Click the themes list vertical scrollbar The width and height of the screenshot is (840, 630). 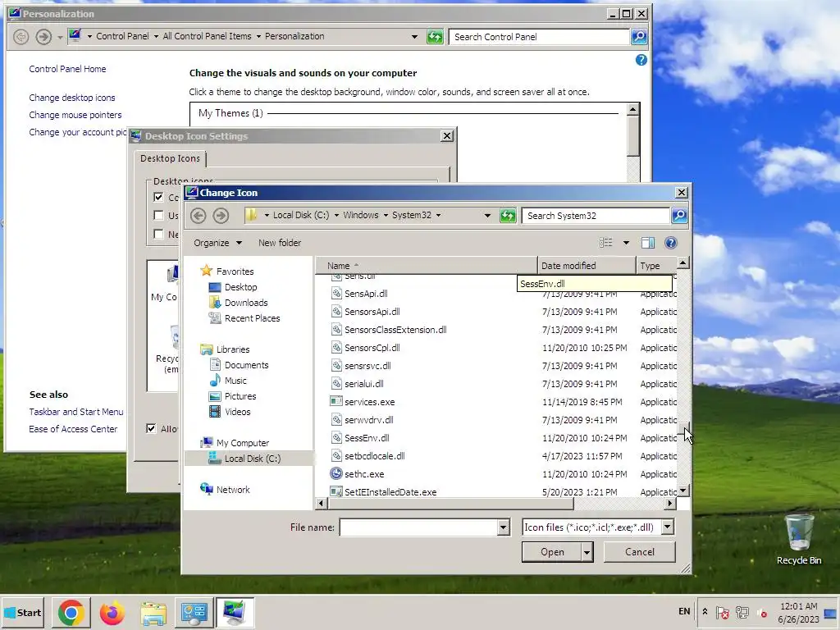pyautogui.click(x=632, y=137)
